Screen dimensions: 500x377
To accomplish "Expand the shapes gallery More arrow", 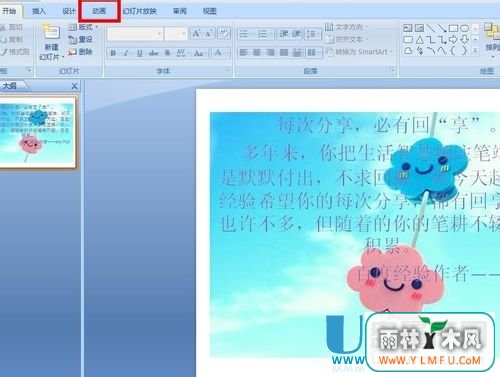I will pos(476,51).
